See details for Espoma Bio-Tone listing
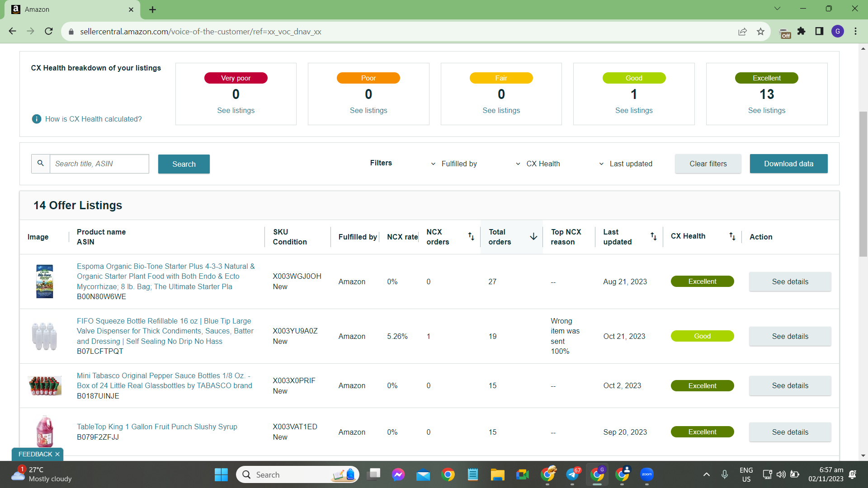This screenshot has height=488, width=868. pos(790,282)
